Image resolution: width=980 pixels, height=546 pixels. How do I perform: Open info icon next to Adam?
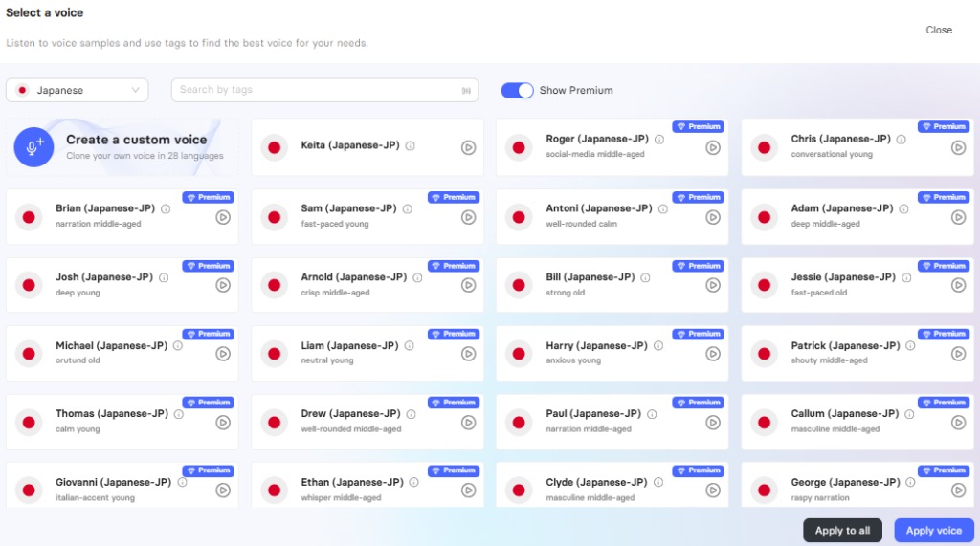(903, 208)
